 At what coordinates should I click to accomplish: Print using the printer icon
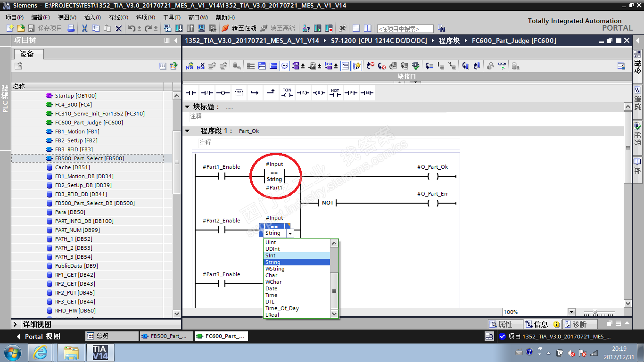[x=71, y=28]
